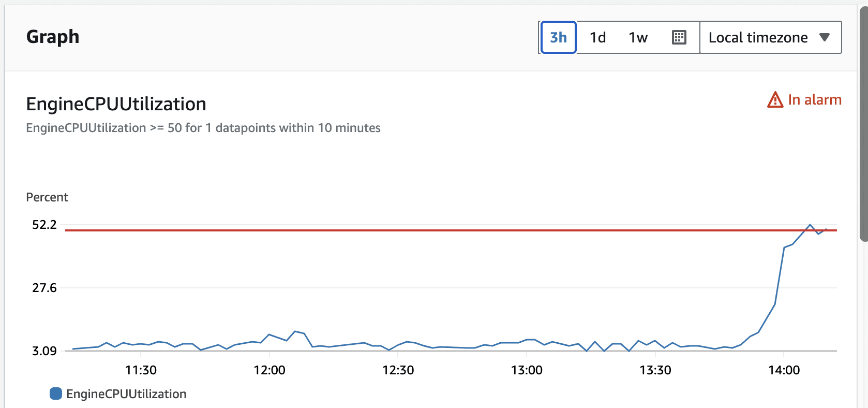The image size is (868, 408).
Task: Click the EngineCPUUtilization graph title
Action: (116, 104)
